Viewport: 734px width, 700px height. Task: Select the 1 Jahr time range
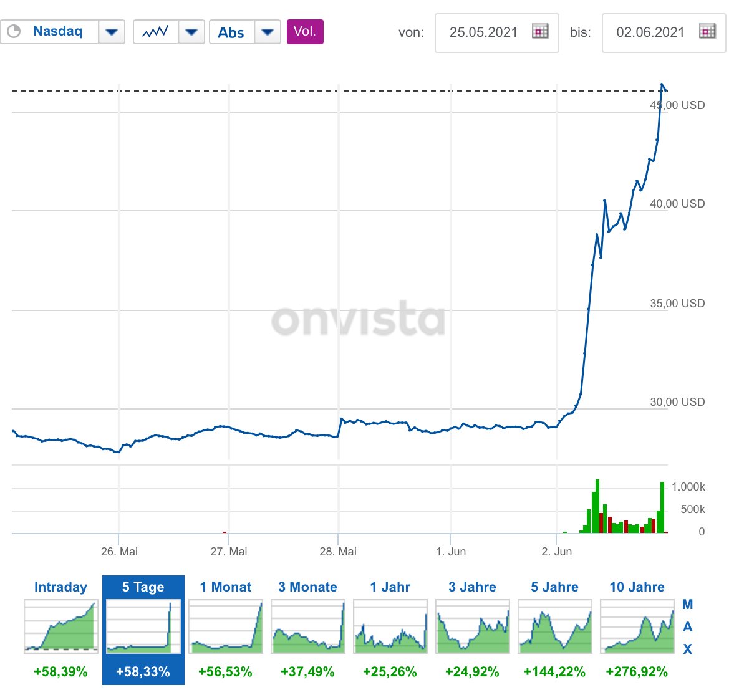[390, 587]
